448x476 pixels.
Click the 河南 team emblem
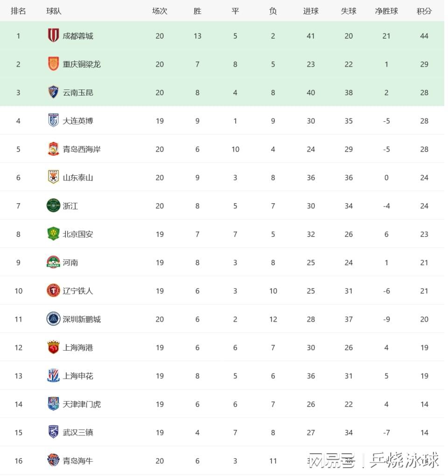54,262
